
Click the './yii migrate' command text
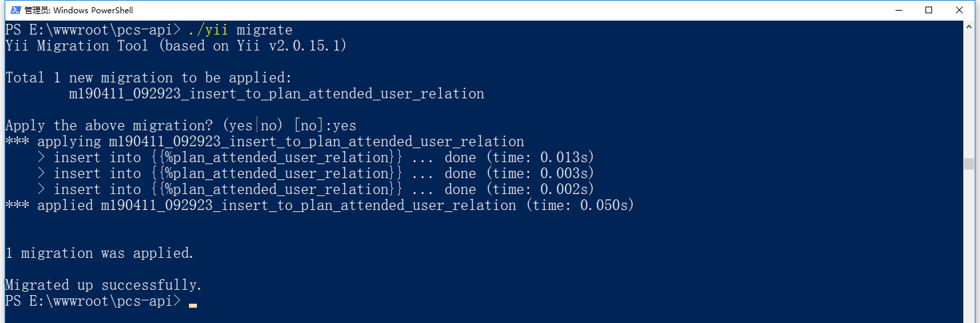(240, 30)
